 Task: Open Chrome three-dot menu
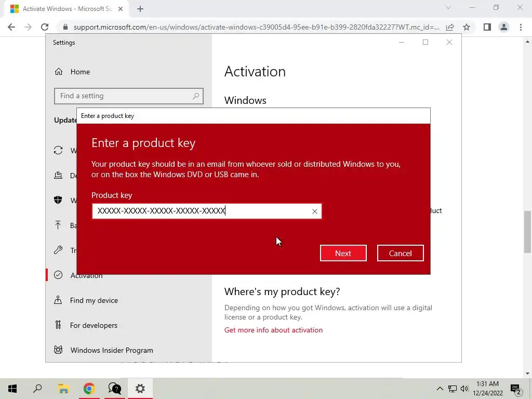click(521, 27)
